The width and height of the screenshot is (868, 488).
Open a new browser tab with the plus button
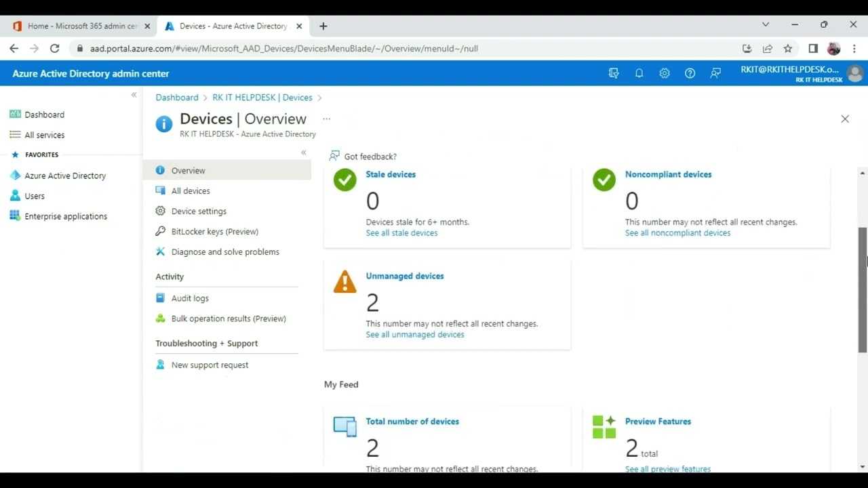coord(323,26)
